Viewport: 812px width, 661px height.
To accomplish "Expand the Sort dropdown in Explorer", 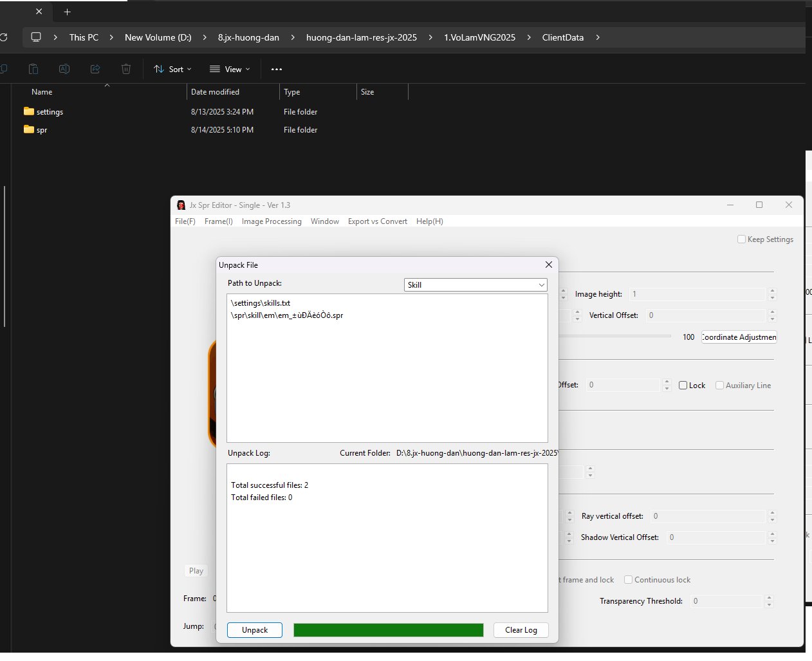I will tap(172, 69).
